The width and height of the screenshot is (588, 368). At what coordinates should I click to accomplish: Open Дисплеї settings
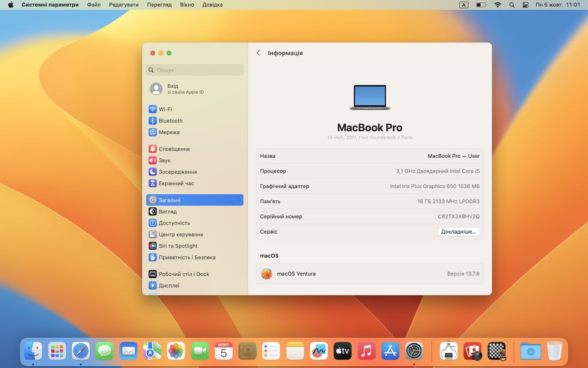tap(195, 286)
